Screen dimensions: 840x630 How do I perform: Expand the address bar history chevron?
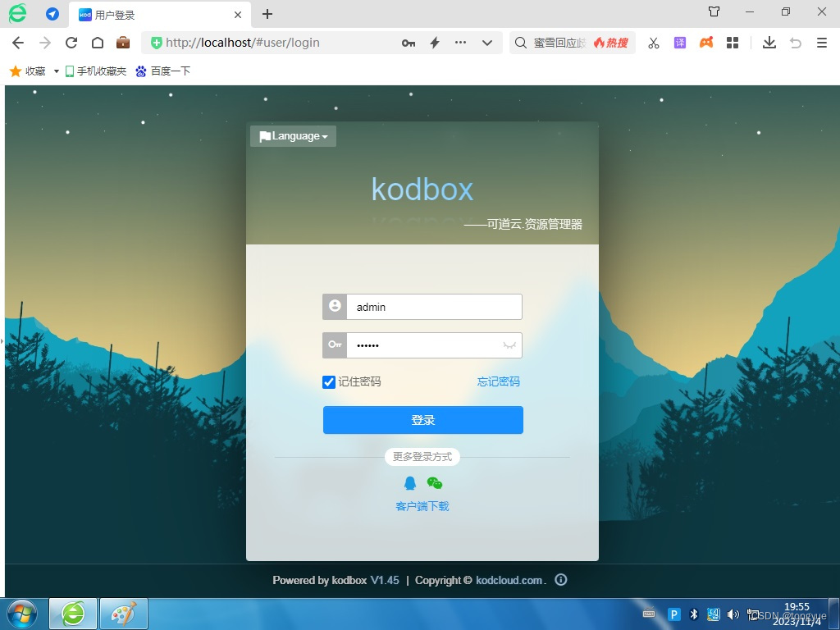[x=487, y=43]
